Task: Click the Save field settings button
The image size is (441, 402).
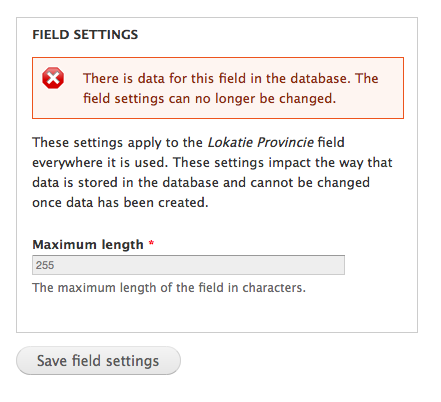Action: tap(98, 361)
